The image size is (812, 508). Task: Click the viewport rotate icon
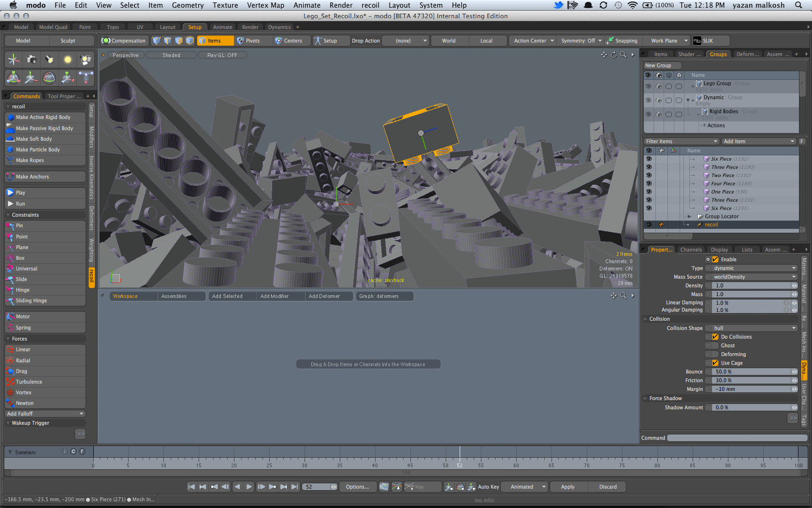click(x=614, y=55)
